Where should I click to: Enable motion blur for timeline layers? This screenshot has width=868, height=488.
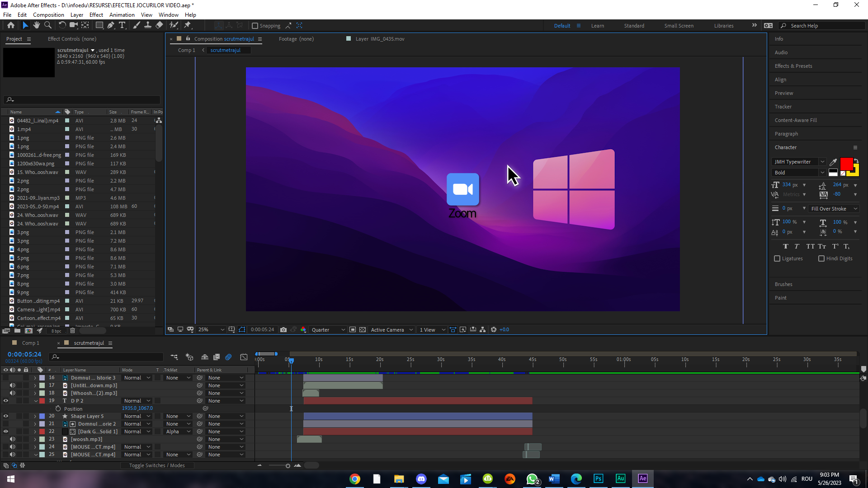pyautogui.click(x=228, y=357)
